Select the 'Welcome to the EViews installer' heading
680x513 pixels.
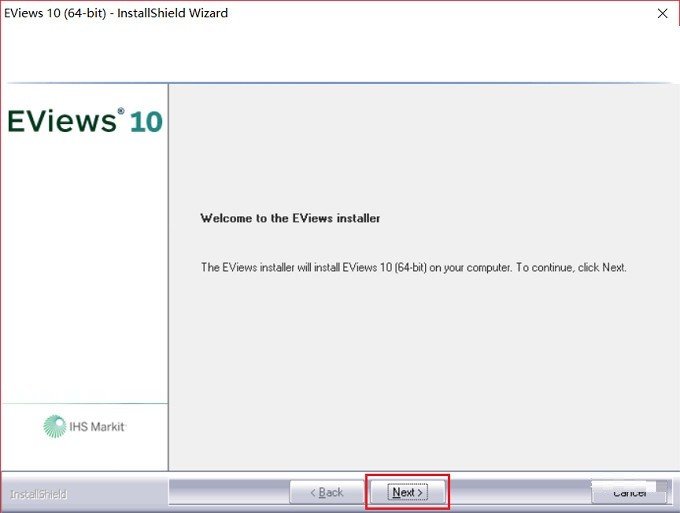tap(290, 218)
